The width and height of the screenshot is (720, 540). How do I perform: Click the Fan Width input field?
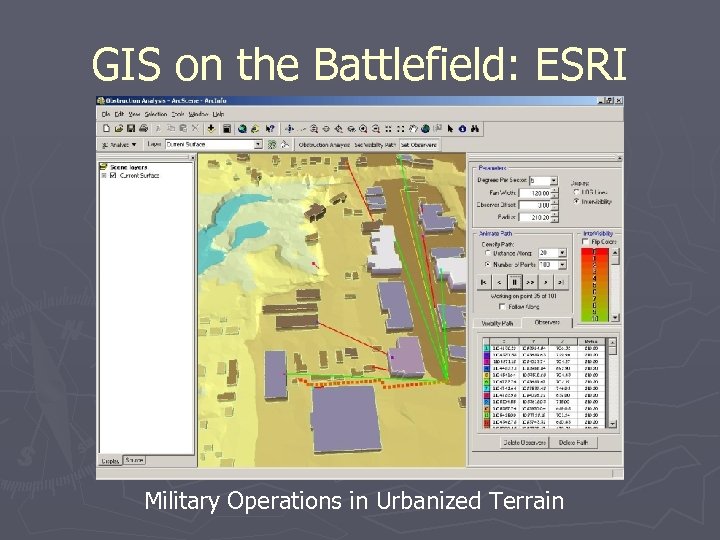(x=534, y=193)
